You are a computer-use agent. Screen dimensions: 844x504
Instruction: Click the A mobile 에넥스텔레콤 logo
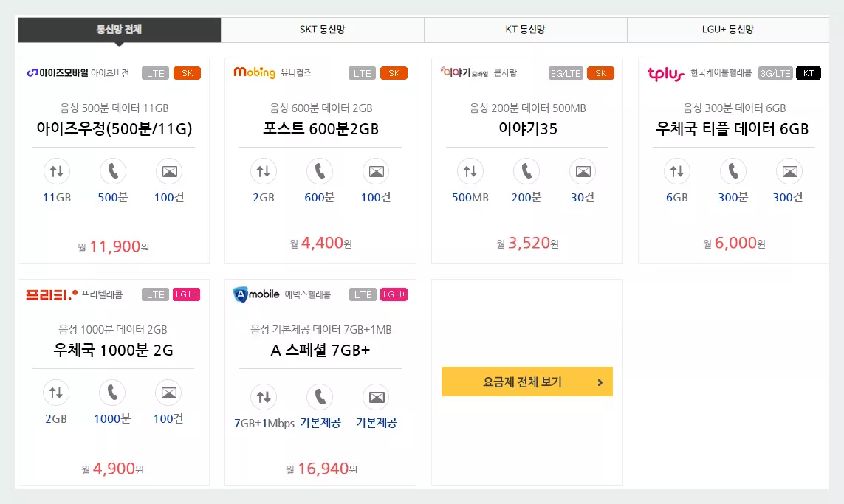[x=258, y=294]
